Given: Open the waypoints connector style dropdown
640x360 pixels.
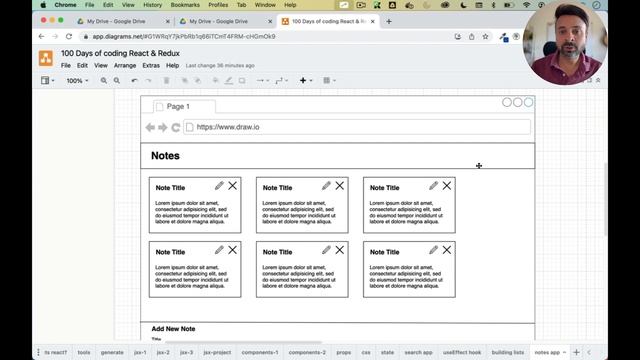Looking at the screenshot, I should [x=282, y=81].
